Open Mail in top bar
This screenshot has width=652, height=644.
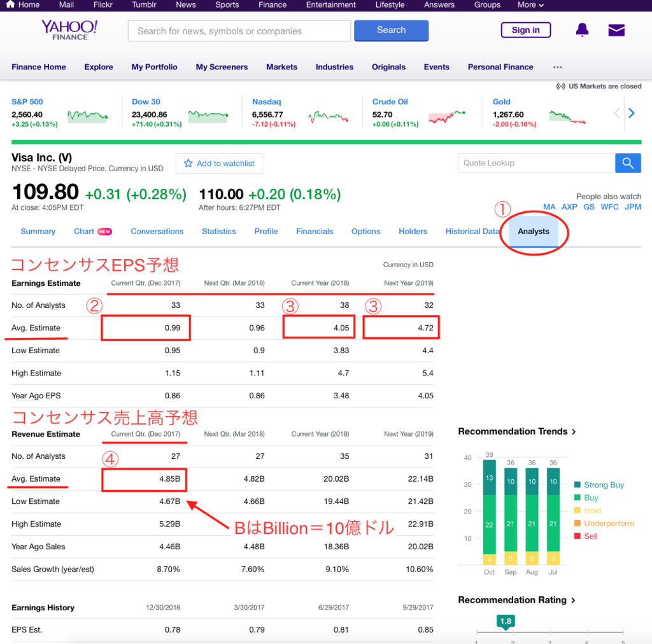[x=66, y=4]
